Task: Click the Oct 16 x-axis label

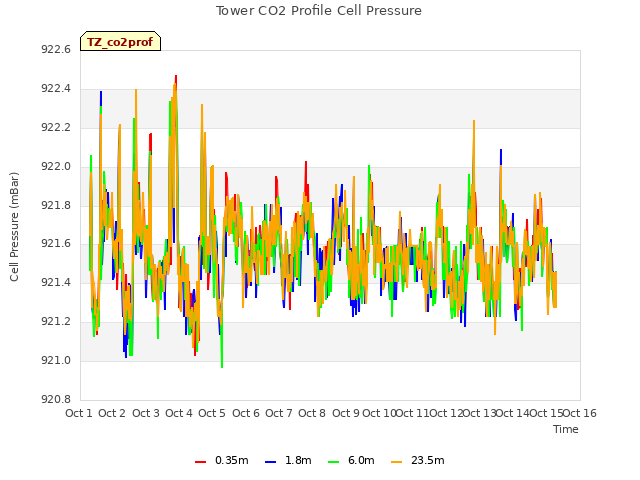Action: 580,413
